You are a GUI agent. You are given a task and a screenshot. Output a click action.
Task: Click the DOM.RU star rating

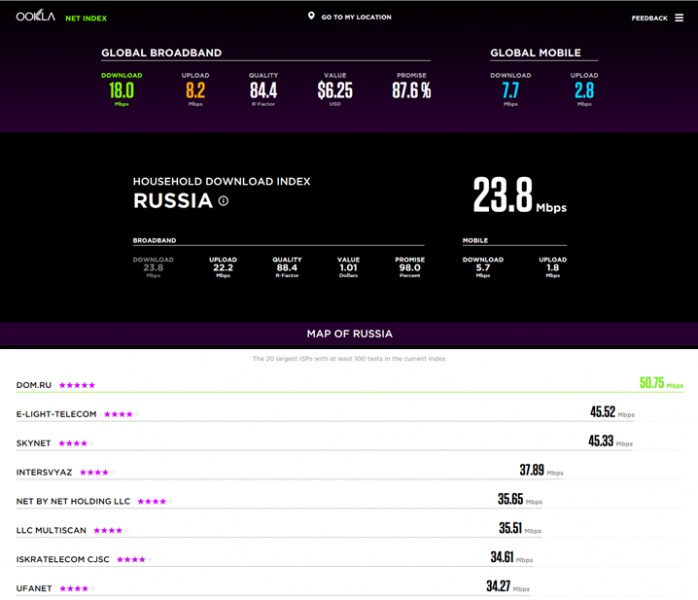tap(77, 384)
